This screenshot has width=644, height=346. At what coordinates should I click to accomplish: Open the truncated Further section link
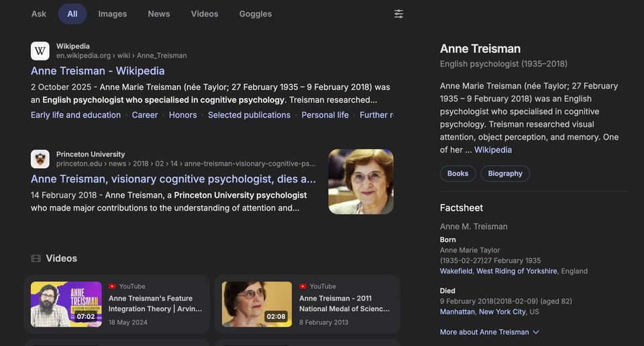(376, 115)
